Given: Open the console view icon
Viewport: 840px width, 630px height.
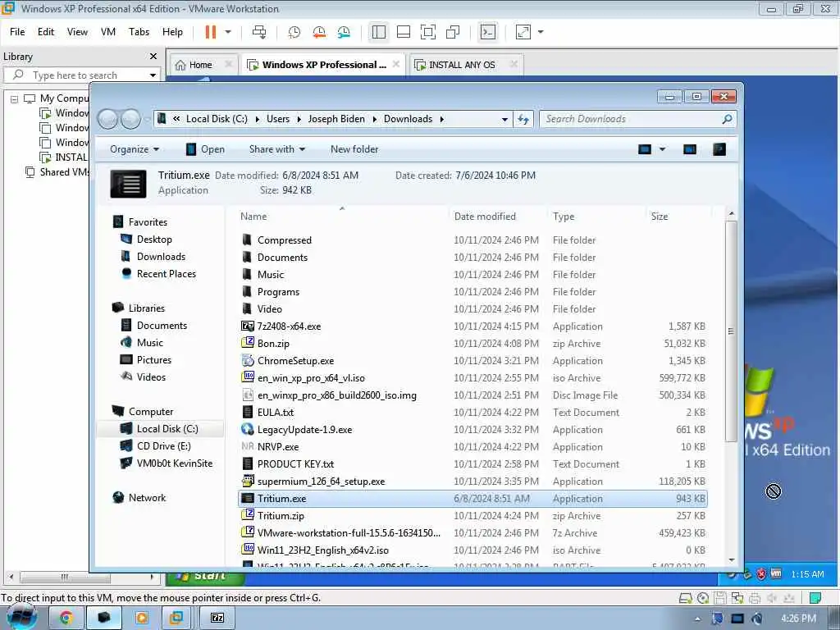Looking at the screenshot, I should point(487,32).
